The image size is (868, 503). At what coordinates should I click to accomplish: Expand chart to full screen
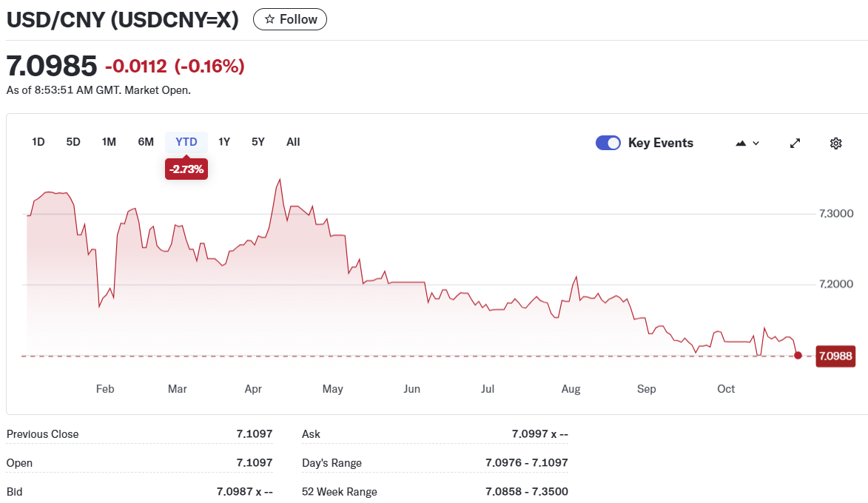pos(795,143)
